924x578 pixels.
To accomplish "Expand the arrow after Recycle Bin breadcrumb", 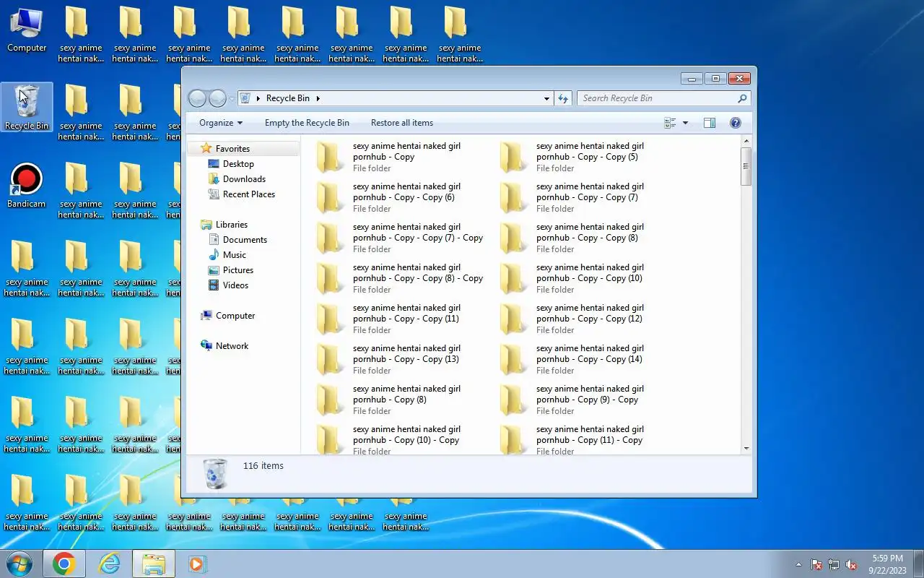I will tap(318, 98).
